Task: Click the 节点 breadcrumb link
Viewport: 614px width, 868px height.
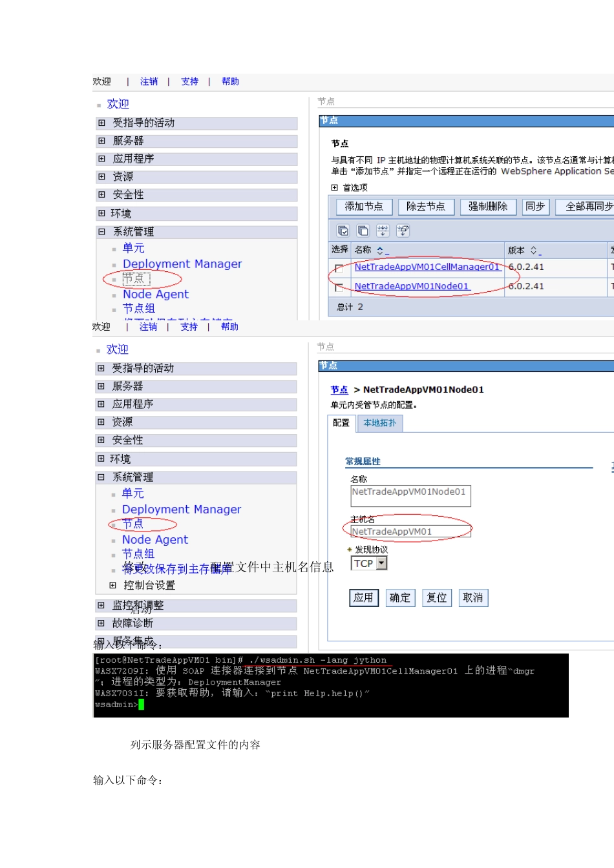Action: [x=339, y=390]
